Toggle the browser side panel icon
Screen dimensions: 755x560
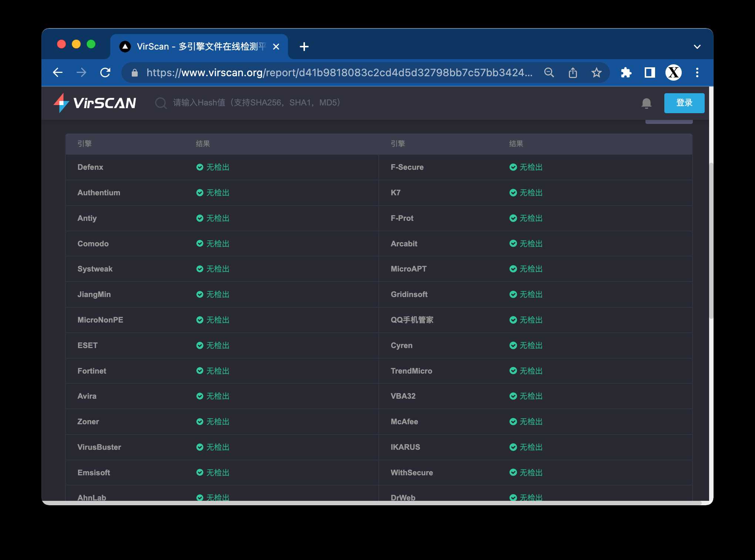[x=650, y=72]
